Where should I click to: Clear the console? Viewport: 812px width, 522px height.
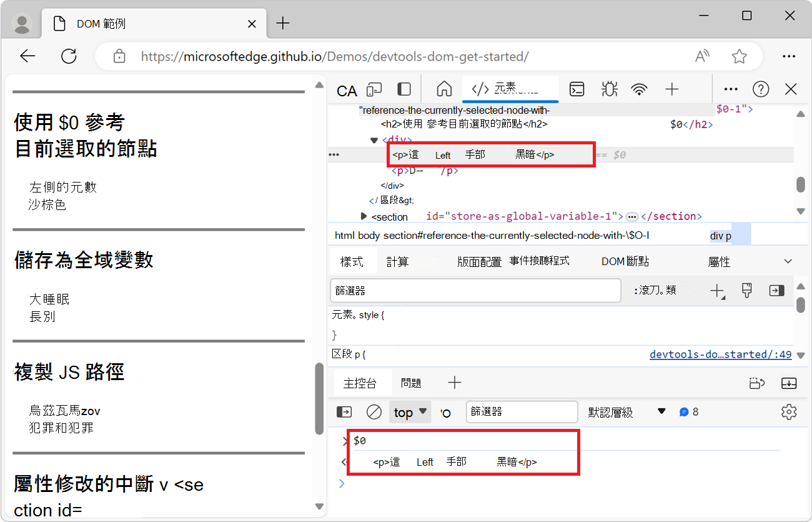374,412
